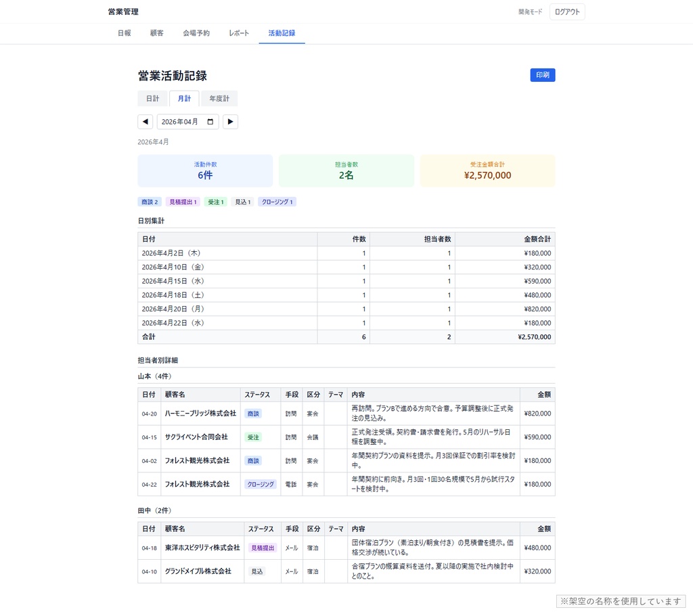Click the 開発モード control
693x616 pixels.
529,12
